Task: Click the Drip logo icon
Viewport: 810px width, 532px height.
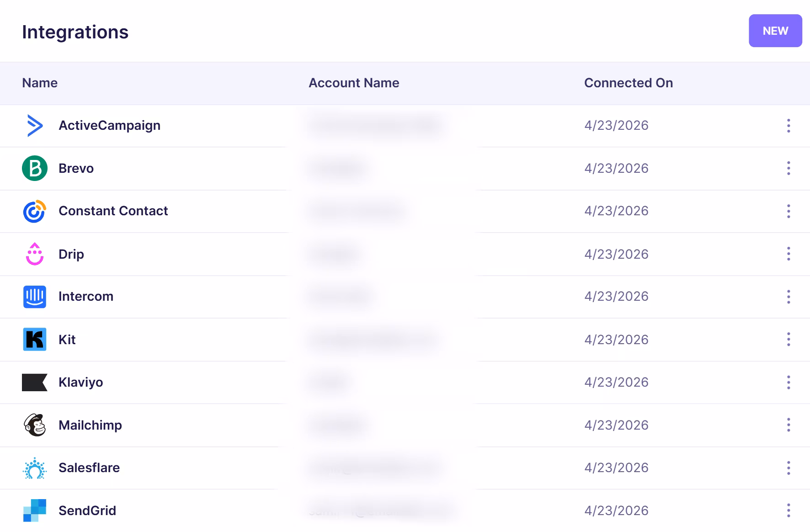Action: (35, 254)
